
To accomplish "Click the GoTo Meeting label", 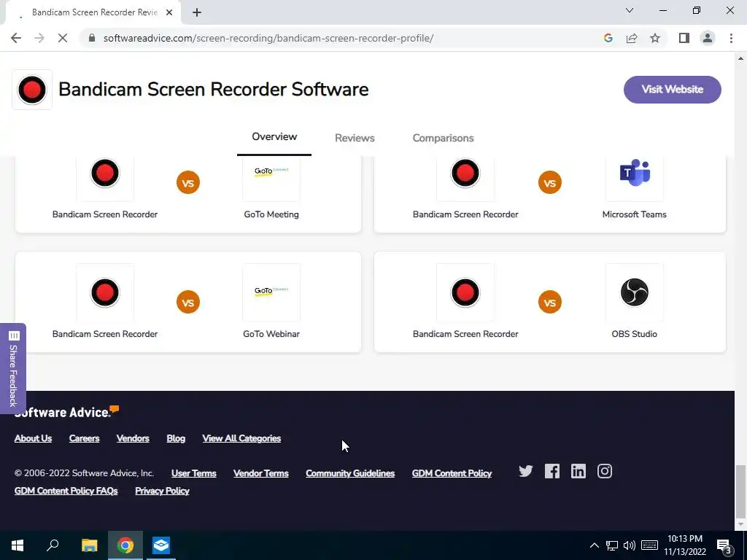I will point(271,214).
